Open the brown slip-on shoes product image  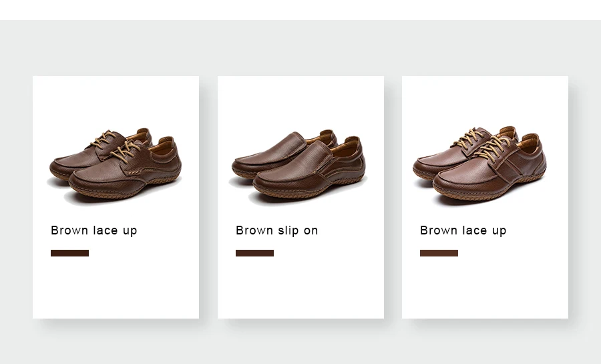point(298,166)
